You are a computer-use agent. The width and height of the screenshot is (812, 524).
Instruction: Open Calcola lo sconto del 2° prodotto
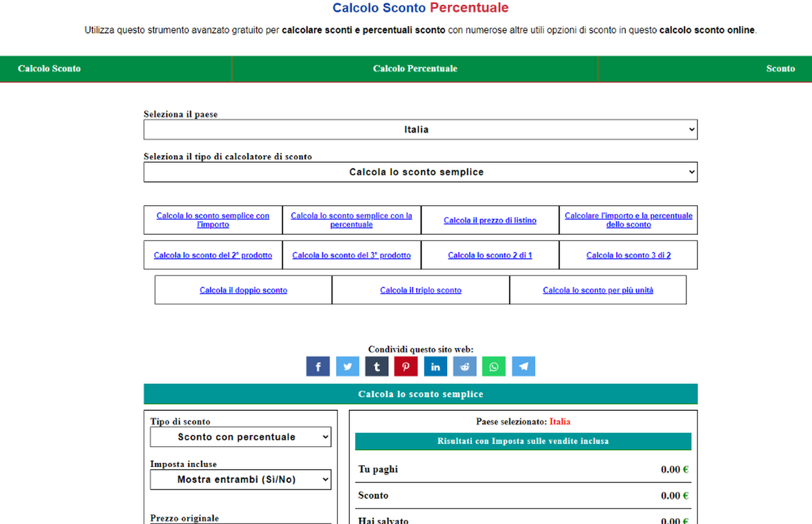[213, 255]
